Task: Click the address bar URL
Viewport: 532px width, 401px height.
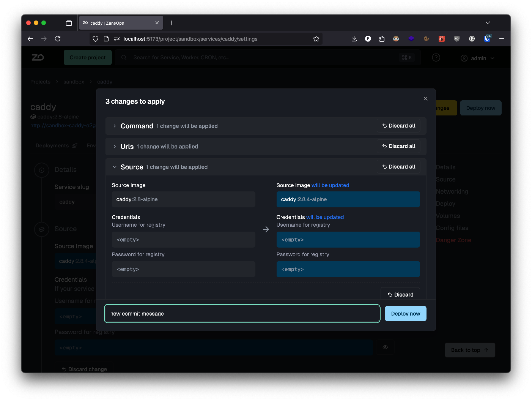Action: (x=190, y=39)
